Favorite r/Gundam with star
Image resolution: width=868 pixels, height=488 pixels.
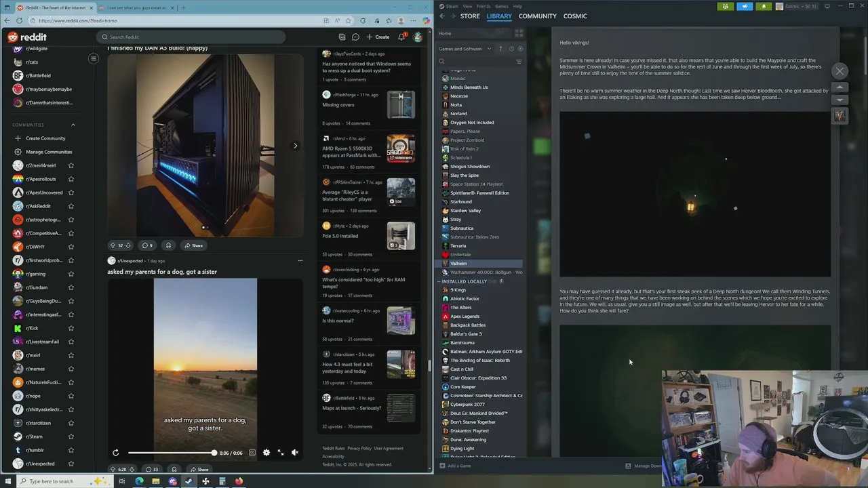(71, 287)
